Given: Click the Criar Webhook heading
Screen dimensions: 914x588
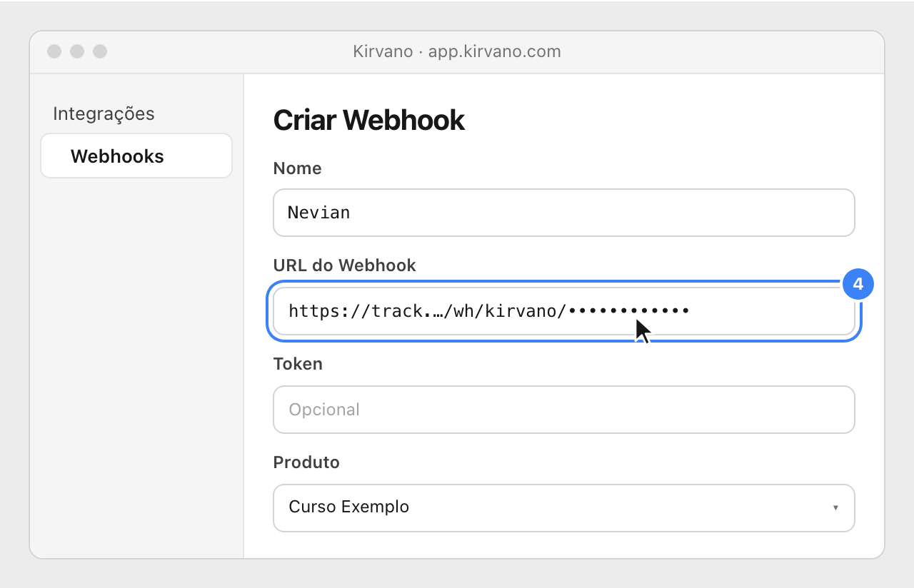Looking at the screenshot, I should (x=369, y=121).
